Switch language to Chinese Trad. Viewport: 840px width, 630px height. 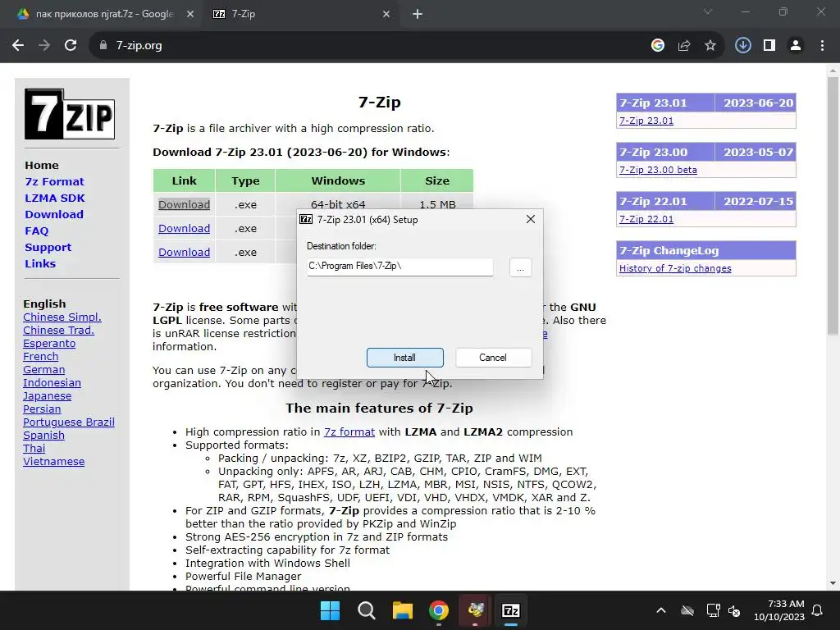[58, 330]
